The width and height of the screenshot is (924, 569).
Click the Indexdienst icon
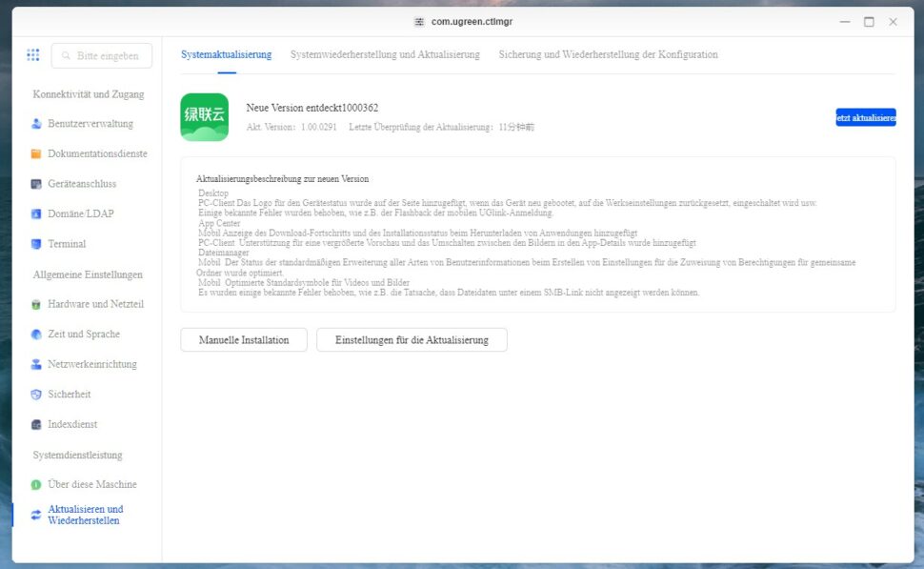[36, 424]
